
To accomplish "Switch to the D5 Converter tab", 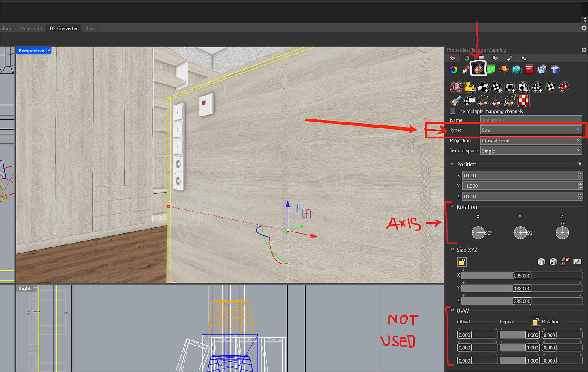I will pos(63,28).
